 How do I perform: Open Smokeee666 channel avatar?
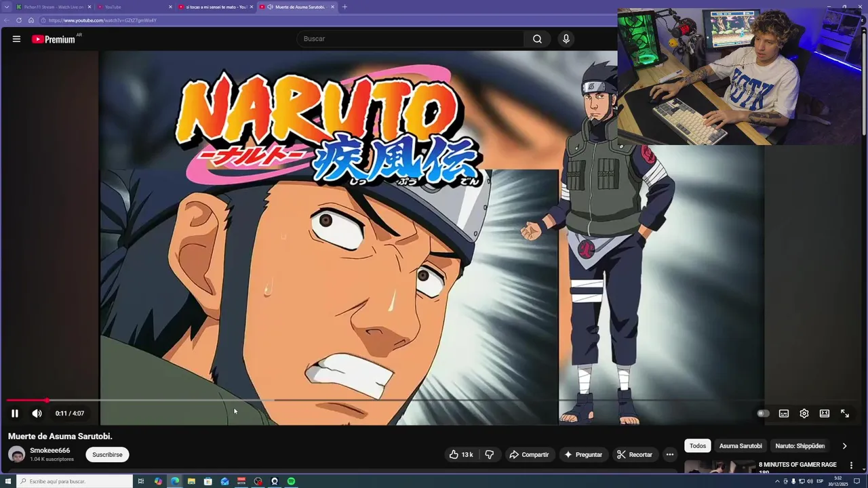click(17, 455)
